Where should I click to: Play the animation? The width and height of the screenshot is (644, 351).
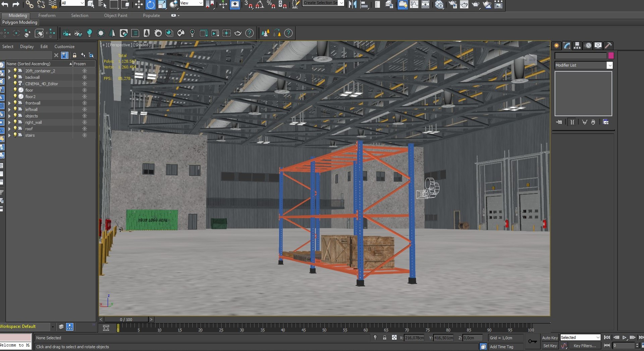(624, 337)
